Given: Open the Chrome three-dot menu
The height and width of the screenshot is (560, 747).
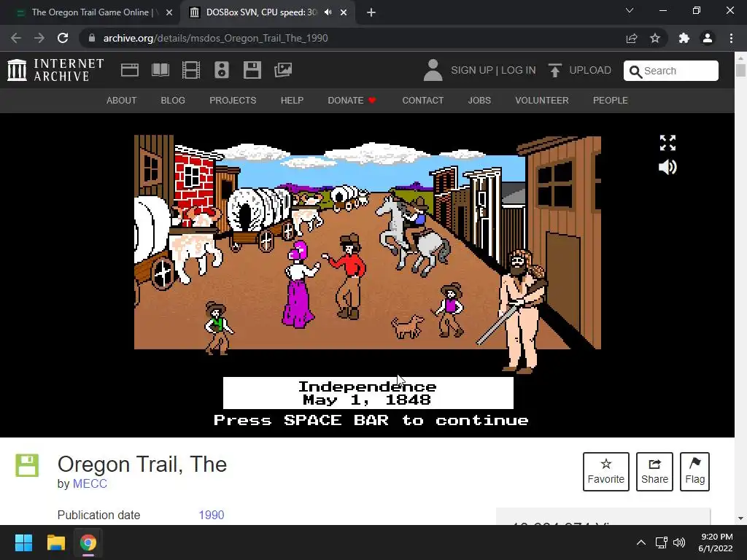Looking at the screenshot, I should coord(731,38).
